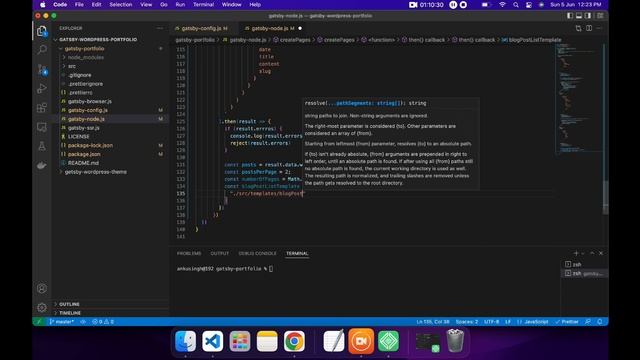Screen dimensions: 640x360
Task: Toggle secondary side bar layout icon
Action: tap(588, 16)
